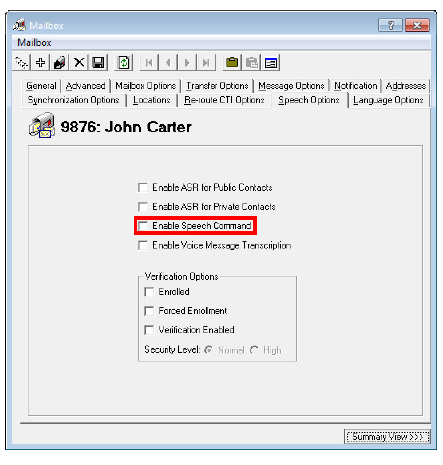
Task: Click the Summary View button
Action: [387, 436]
